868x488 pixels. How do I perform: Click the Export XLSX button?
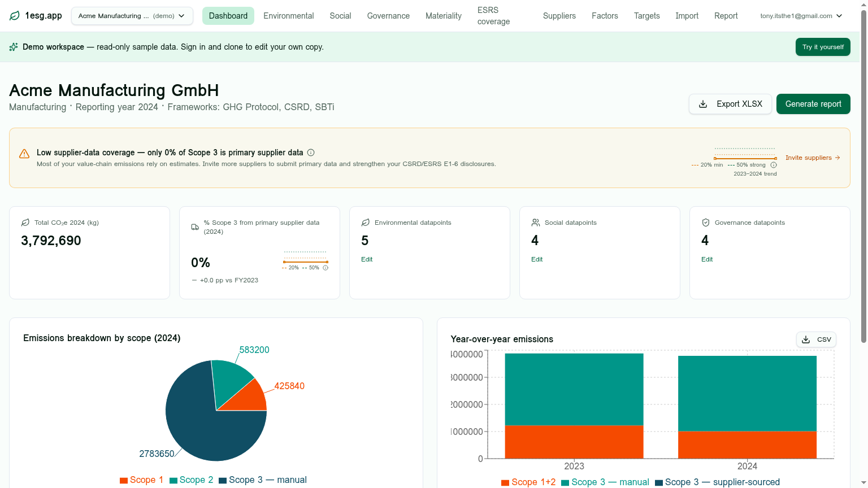tap(730, 104)
